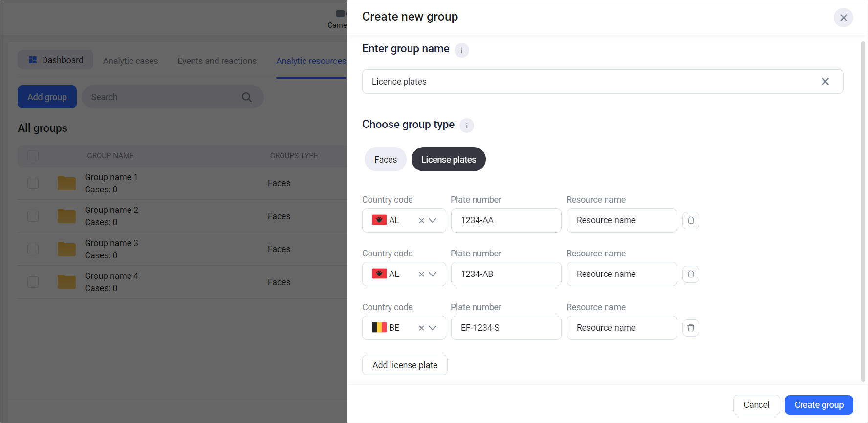Click the Create group button
This screenshot has height=423, width=868.
[x=819, y=405]
